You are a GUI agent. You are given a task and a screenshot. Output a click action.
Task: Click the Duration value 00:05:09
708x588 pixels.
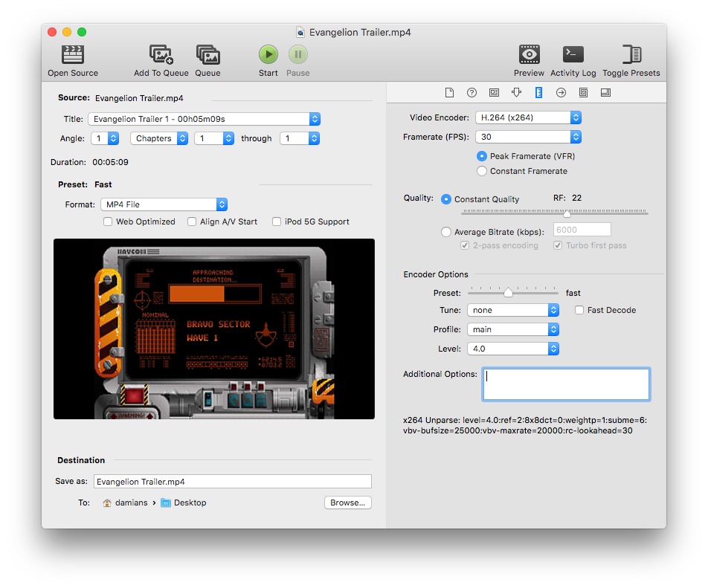pos(110,162)
